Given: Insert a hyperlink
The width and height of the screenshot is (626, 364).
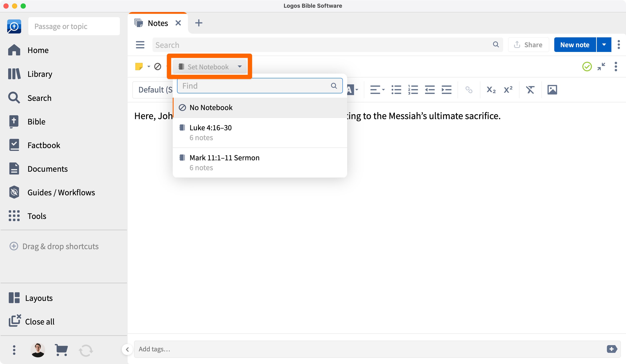Looking at the screenshot, I should (x=469, y=89).
